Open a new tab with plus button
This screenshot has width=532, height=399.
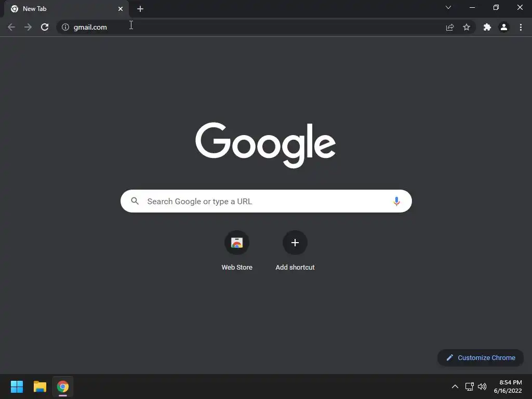[x=140, y=9]
